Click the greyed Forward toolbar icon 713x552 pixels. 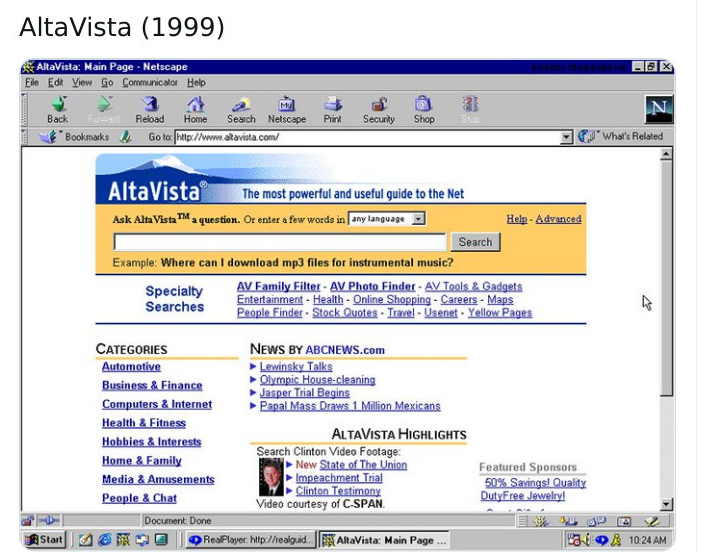click(x=105, y=104)
